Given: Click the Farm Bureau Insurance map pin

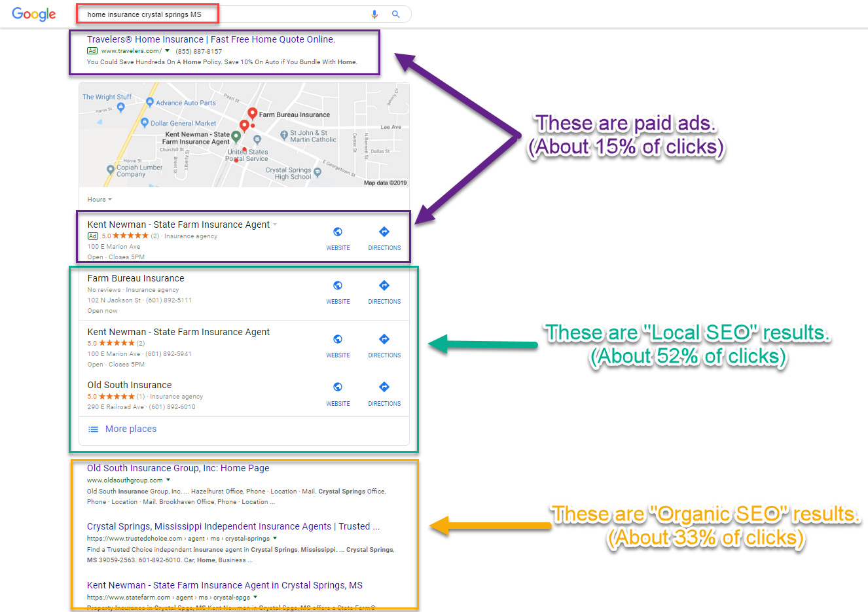Looking at the screenshot, I should [x=252, y=114].
